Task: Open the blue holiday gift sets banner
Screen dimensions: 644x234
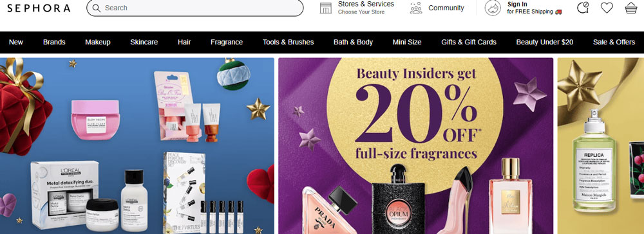Action: click(x=137, y=146)
